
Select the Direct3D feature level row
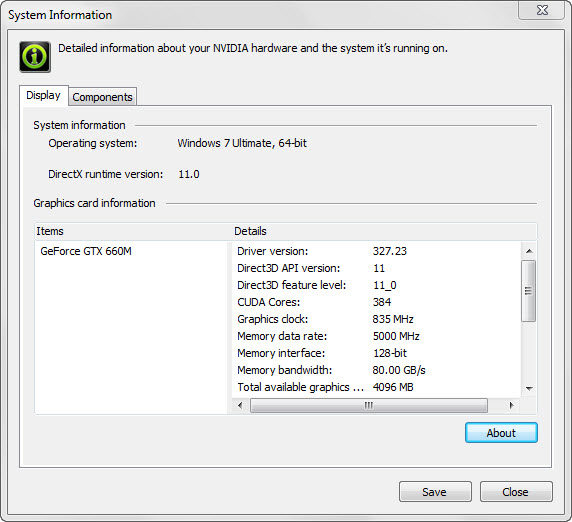376,285
